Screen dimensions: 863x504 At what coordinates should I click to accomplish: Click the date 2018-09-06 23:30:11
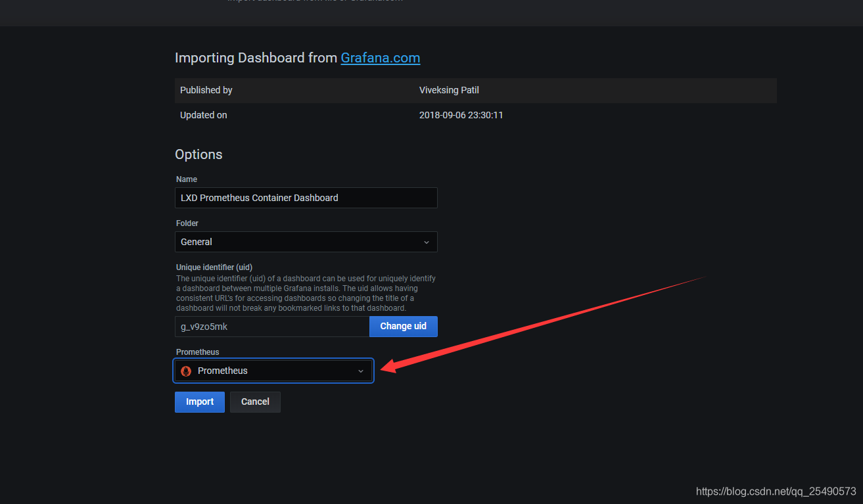point(461,115)
